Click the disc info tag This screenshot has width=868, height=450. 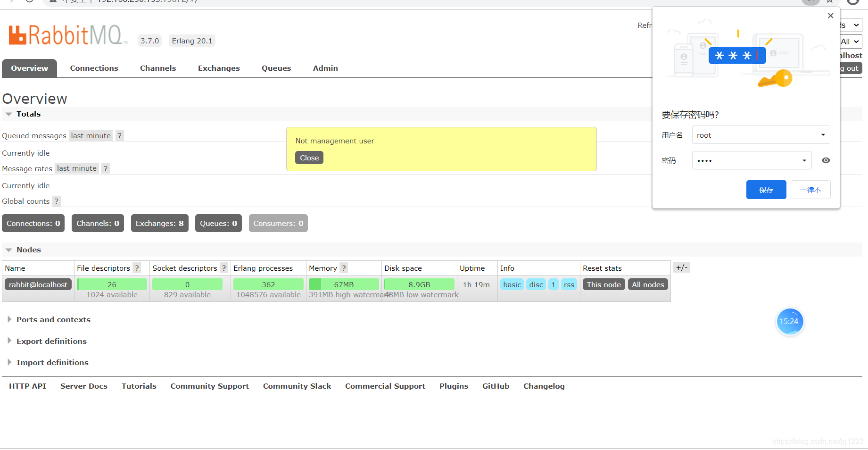click(x=536, y=284)
